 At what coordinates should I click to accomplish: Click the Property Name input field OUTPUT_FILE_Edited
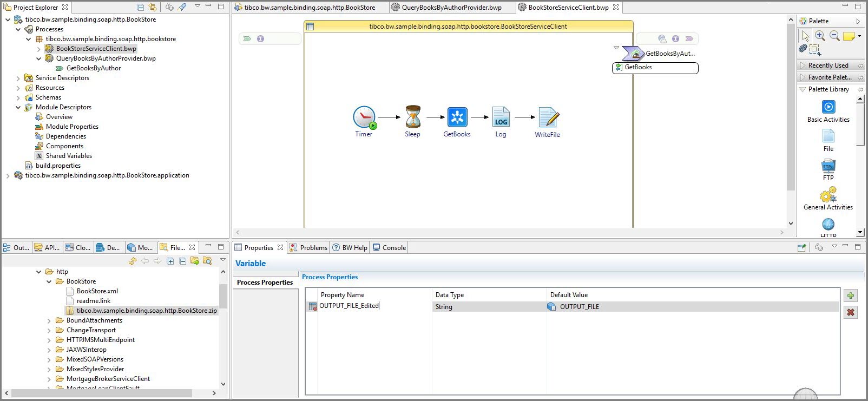coord(373,306)
